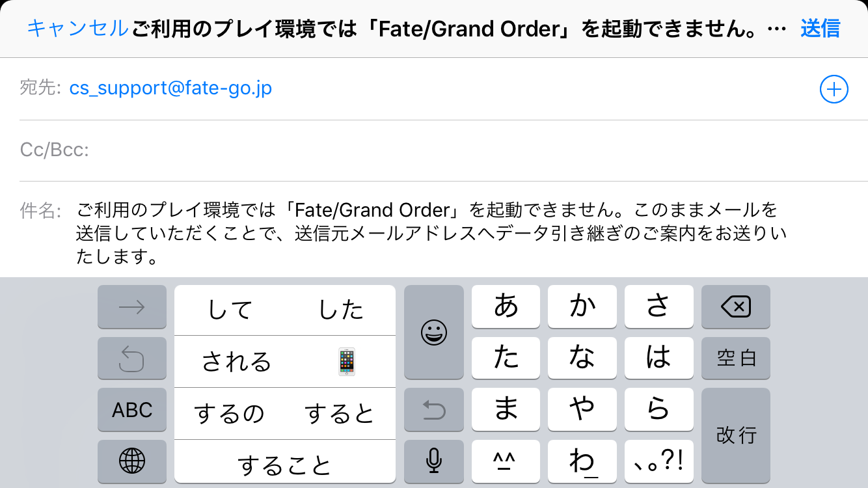Tap the キャンセル cancel button

point(77,29)
